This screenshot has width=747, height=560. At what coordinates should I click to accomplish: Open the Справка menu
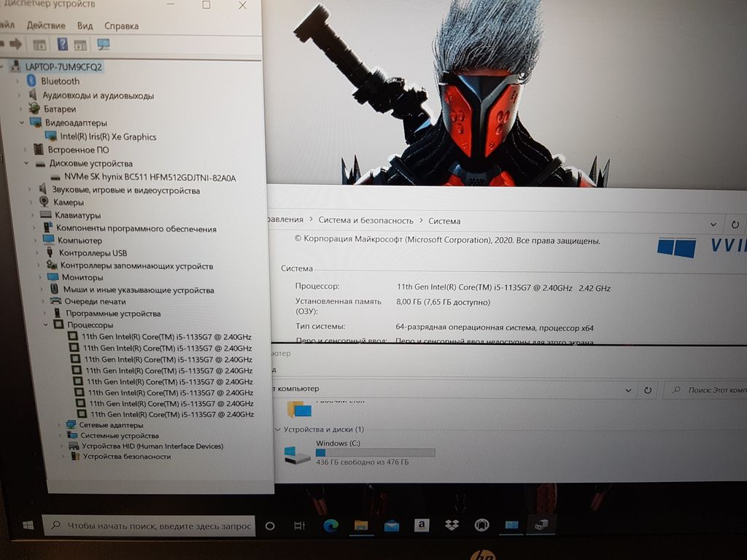[x=121, y=26]
